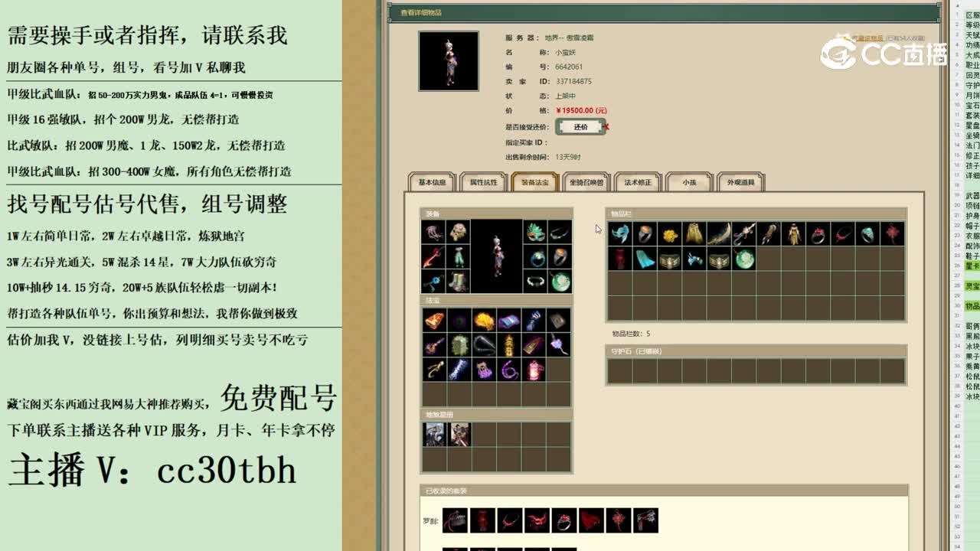Click the purple scroll treasure icon
Image resolution: width=980 pixels, height=551 pixels.
(508, 321)
